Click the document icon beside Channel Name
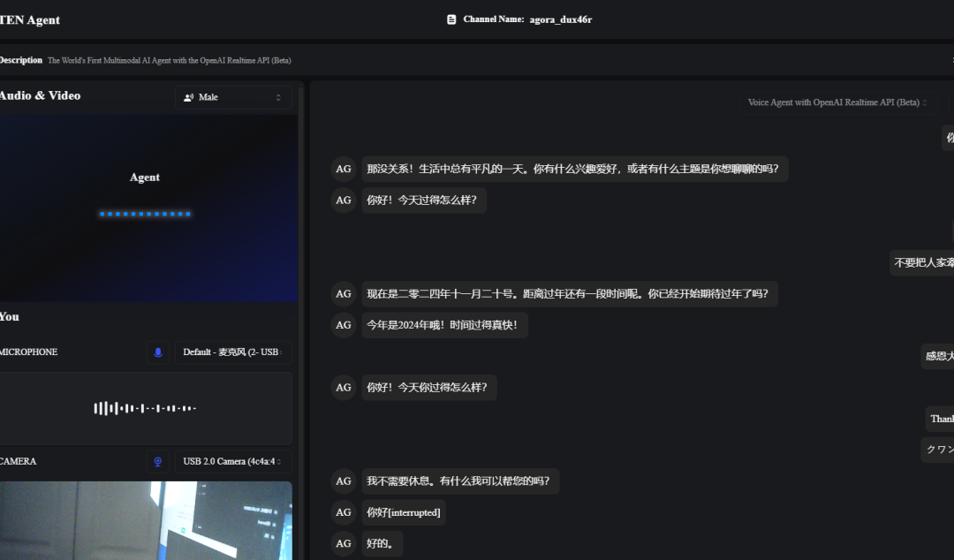954x560 pixels. (x=451, y=19)
